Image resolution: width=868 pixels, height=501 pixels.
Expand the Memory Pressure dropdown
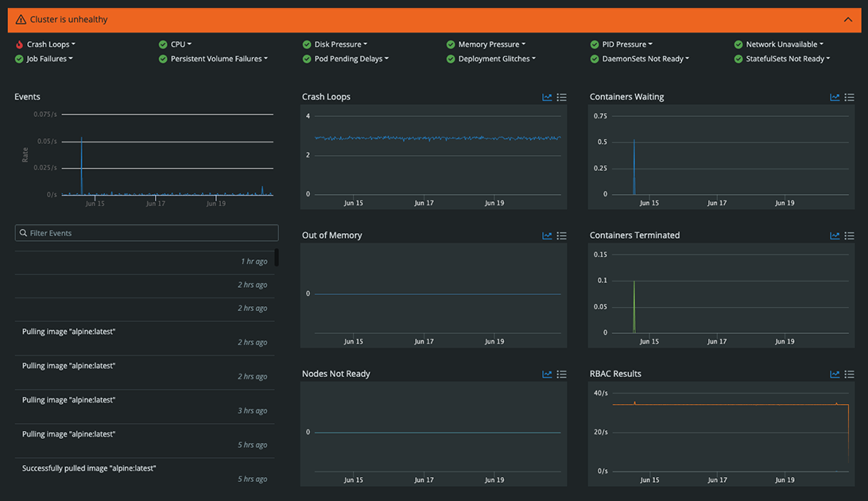click(x=487, y=44)
